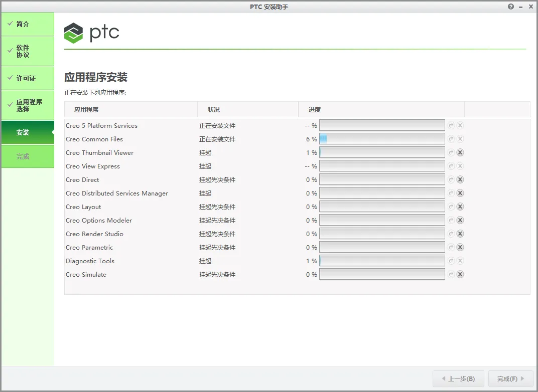Retry Creo Options Modeler installation

coord(451,220)
